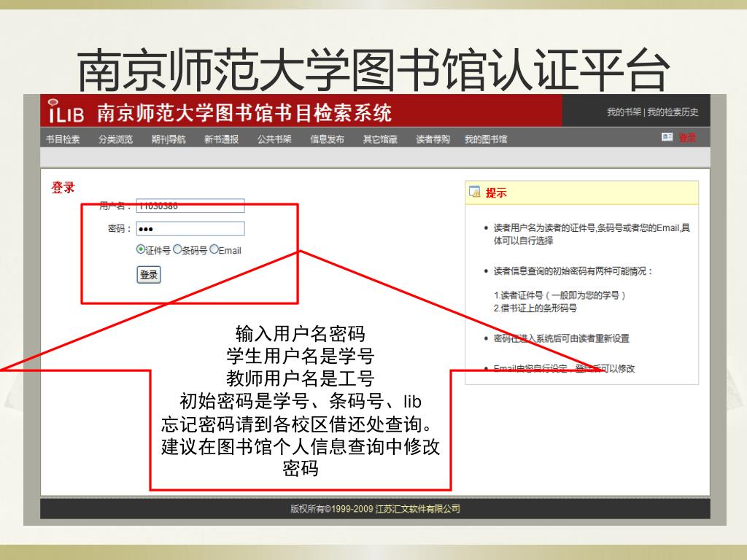Viewport: 747px width, 560px height.
Task: Click title 南京师范大学图书馆书目检索系统
Action: [244, 113]
